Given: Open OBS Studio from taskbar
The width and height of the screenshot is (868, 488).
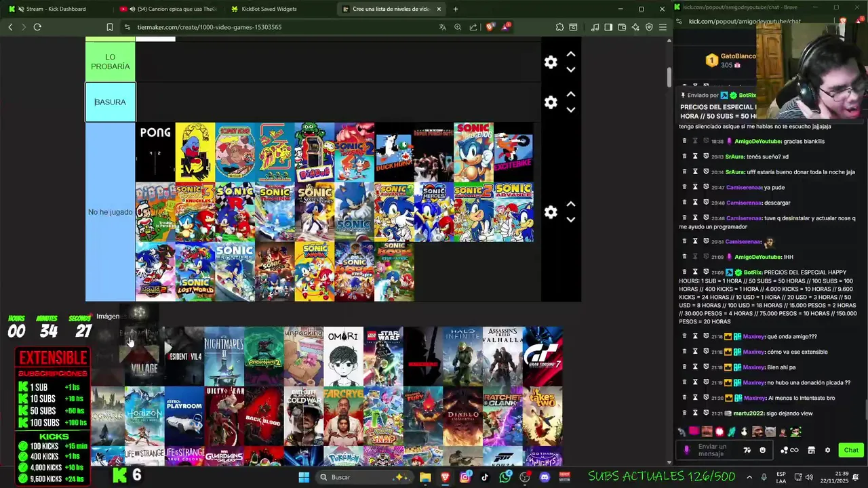Looking at the screenshot, I should (525, 477).
